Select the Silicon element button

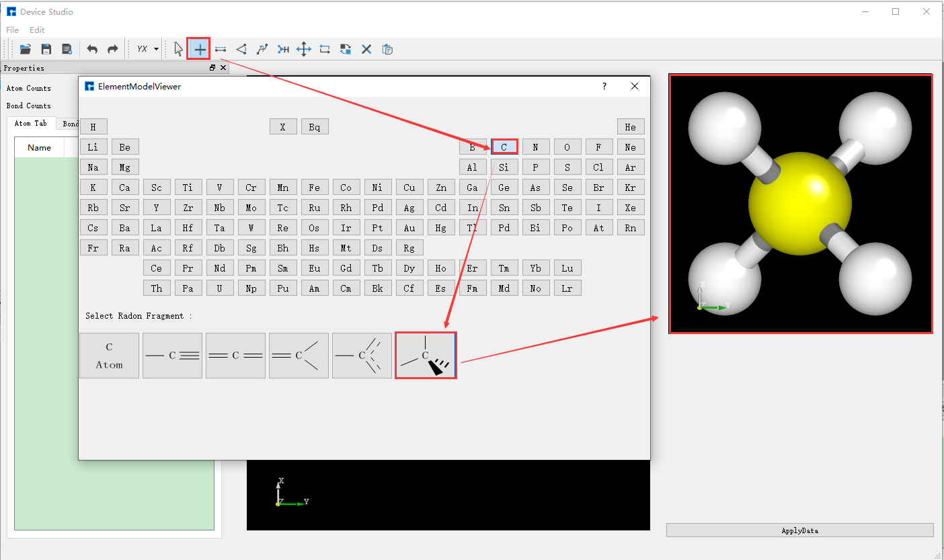[x=504, y=167]
